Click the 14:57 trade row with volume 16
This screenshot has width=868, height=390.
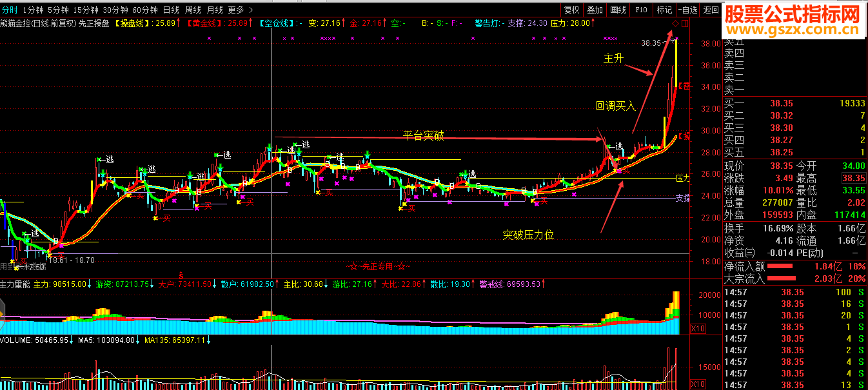(x=794, y=304)
